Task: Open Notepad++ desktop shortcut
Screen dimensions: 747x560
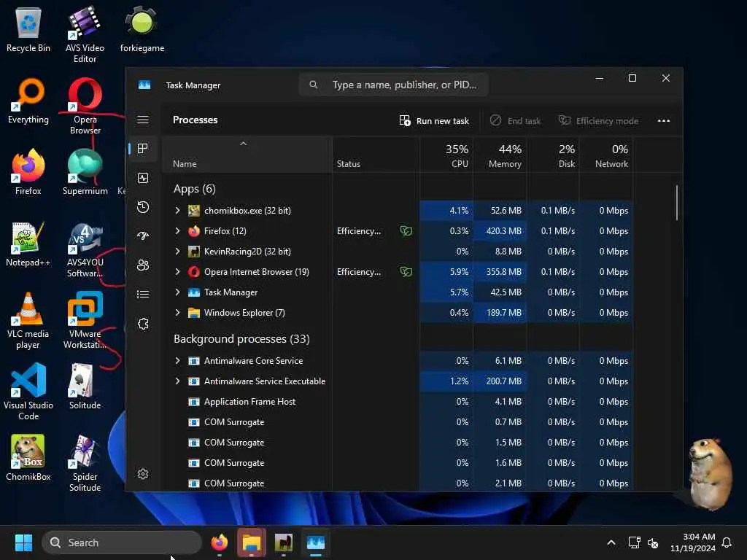Action: (x=28, y=244)
